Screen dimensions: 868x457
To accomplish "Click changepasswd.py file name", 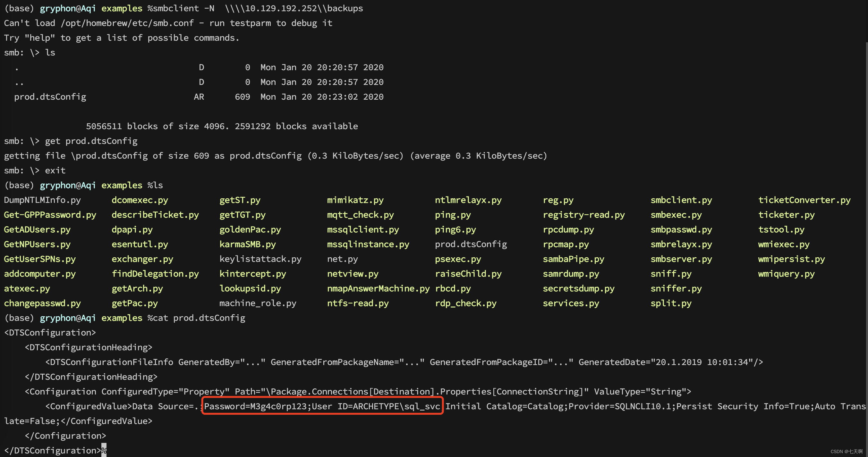I will 42,303.
